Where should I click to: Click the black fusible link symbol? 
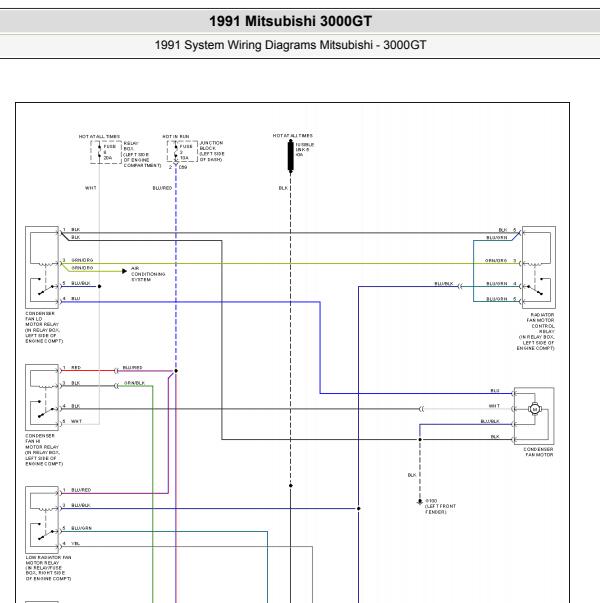291,156
